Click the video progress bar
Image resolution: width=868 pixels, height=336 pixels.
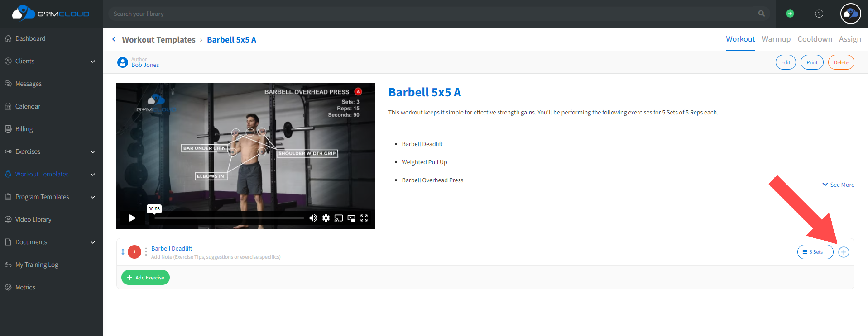tap(229, 218)
